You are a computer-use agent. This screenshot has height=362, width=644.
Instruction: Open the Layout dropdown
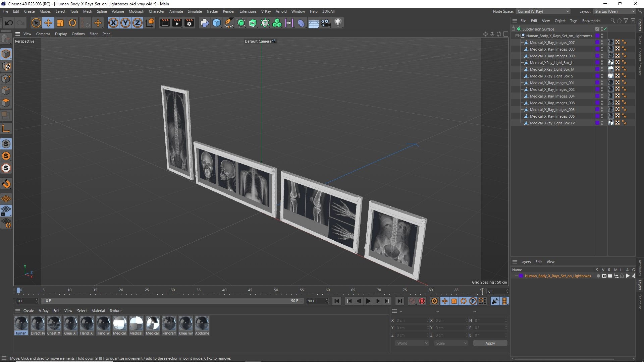pyautogui.click(x=615, y=11)
